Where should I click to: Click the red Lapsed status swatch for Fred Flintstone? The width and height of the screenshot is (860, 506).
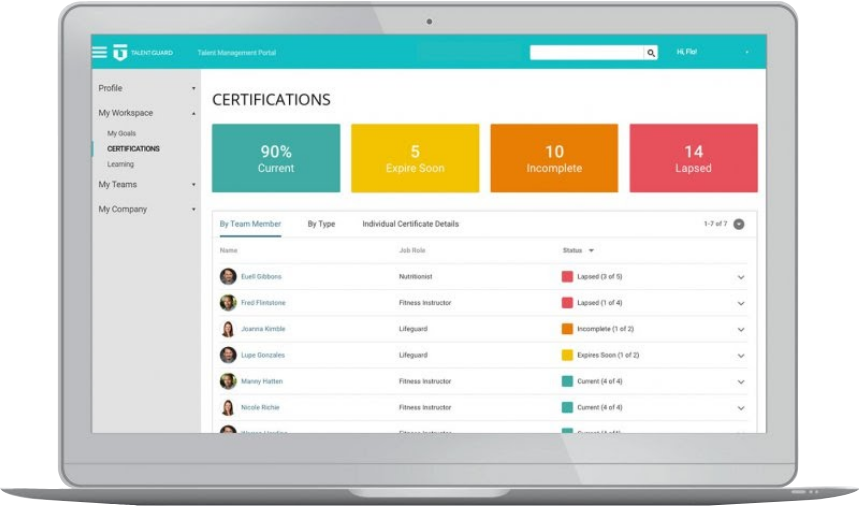[x=567, y=303]
